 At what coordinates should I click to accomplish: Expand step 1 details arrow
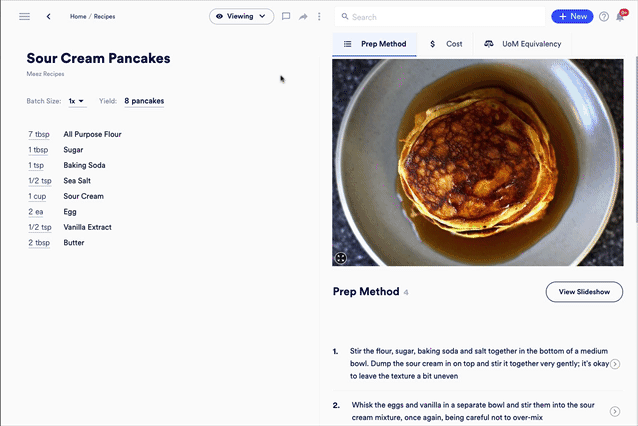[x=615, y=364]
